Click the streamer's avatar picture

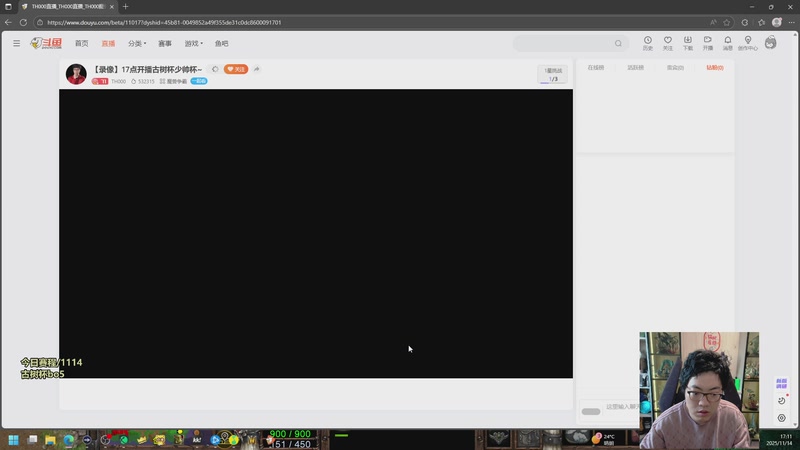[76, 74]
